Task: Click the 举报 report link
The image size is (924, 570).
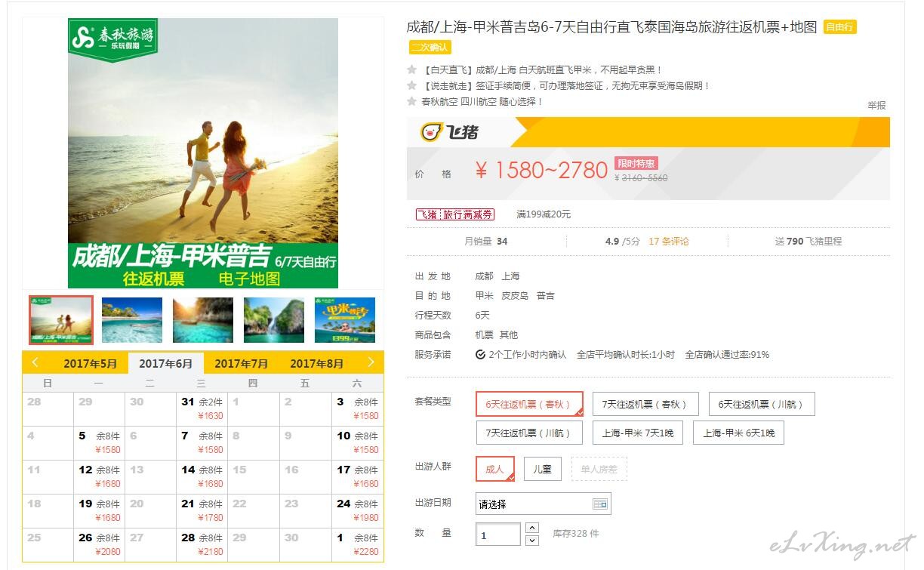Action: click(x=876, y=106)
